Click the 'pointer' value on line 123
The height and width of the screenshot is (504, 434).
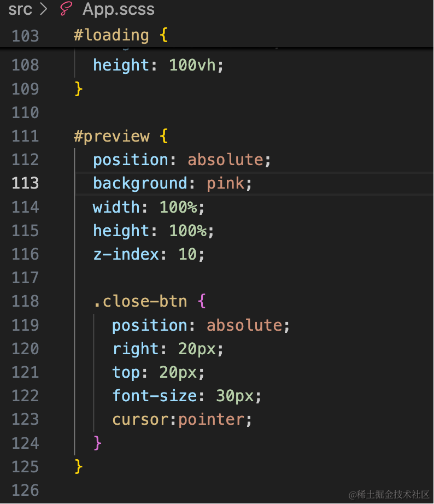[211, 419]
